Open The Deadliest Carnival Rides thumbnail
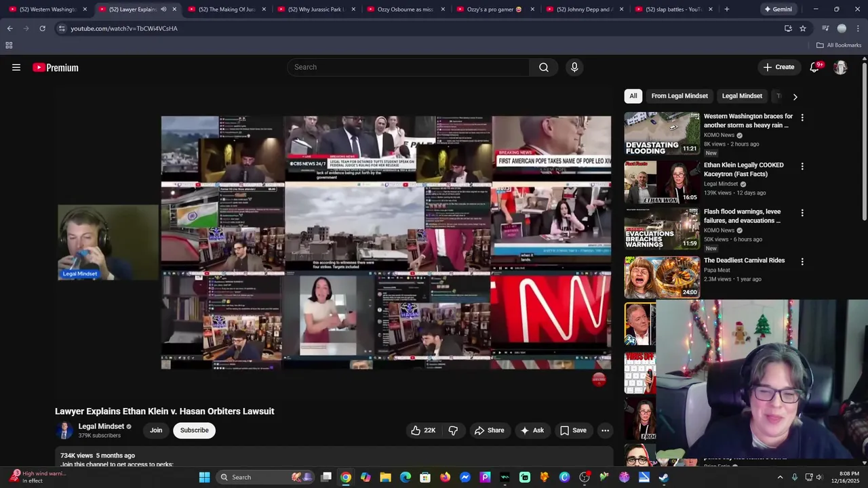This screenshot has width=868, height=488. [662, 277]
